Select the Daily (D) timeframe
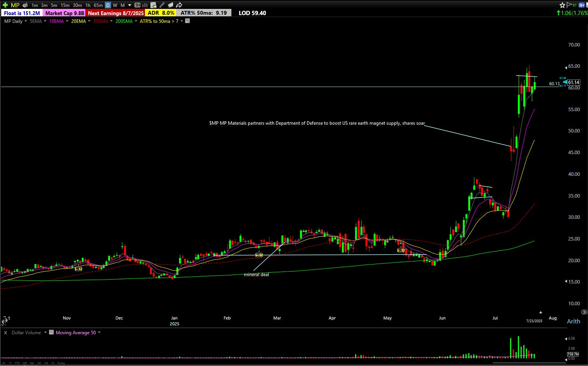 pyautogui.click(x=108, y=5)
